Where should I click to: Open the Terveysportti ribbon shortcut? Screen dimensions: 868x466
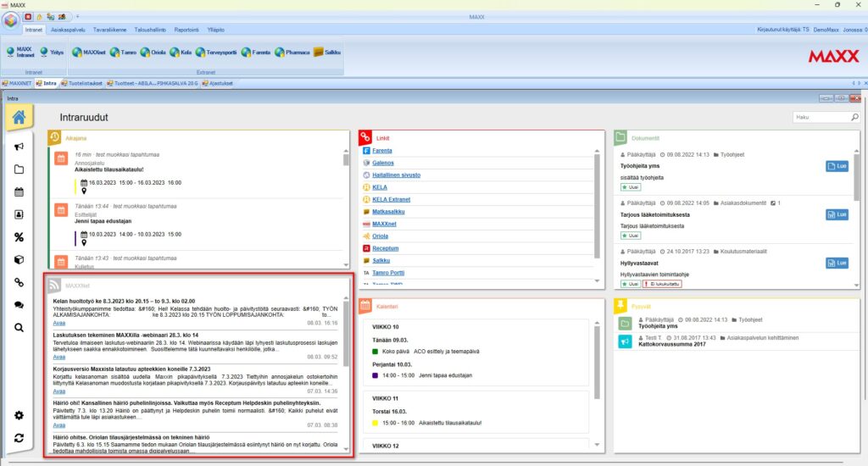(216, 52)
